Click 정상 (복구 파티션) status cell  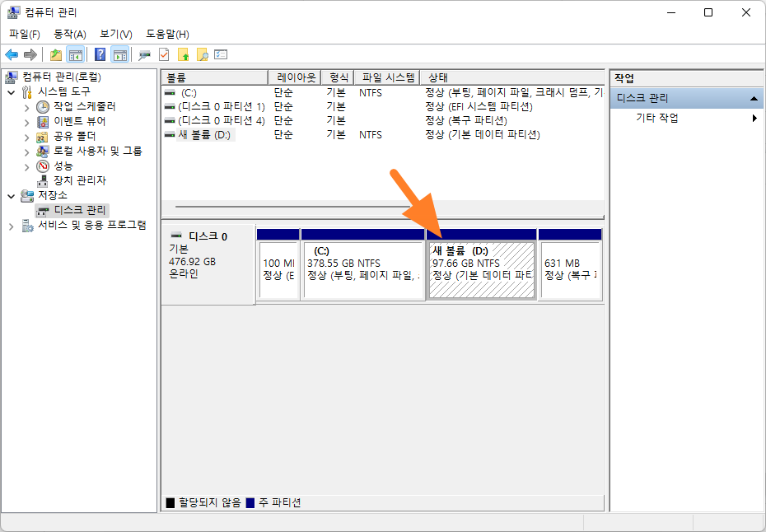(x=466, y=121)
